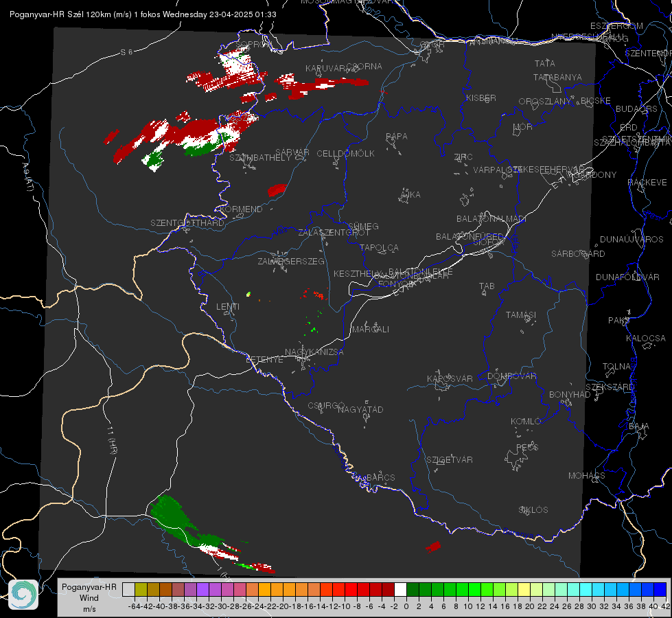Click the BARCS city label

(380, 477)
